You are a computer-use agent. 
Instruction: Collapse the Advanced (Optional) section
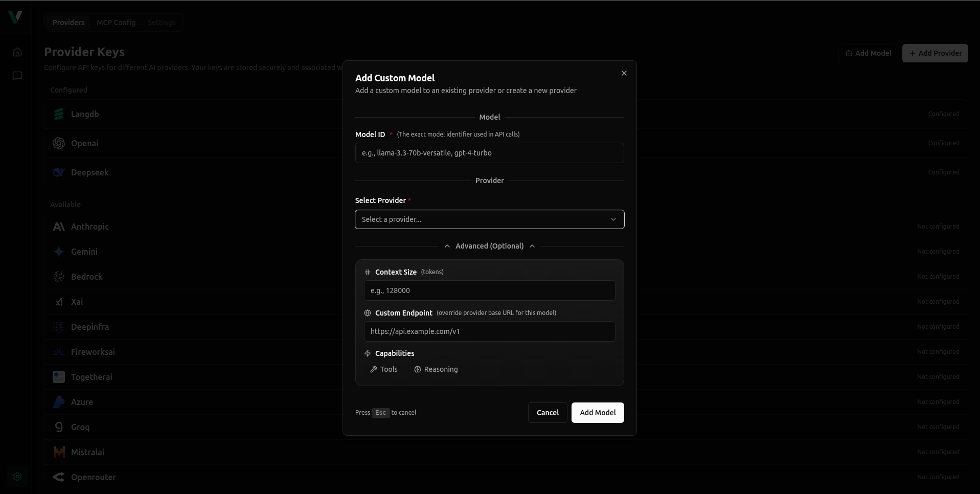tap(489, 246)
